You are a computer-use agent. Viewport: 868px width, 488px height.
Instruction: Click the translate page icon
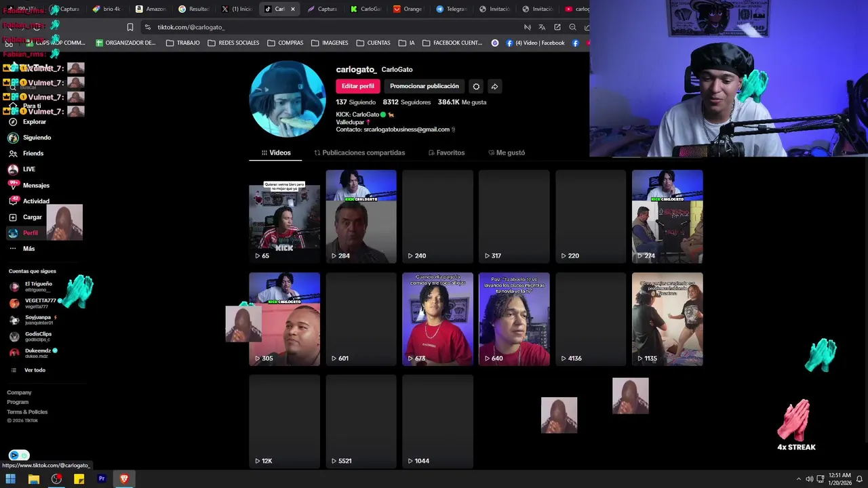(x=542, y=27)
